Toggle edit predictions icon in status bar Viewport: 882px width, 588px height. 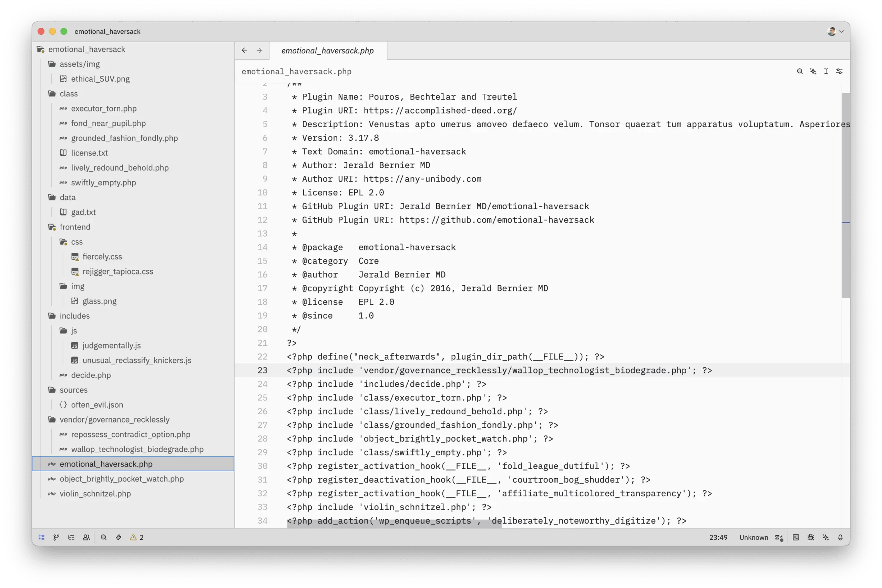coord(779,537)
